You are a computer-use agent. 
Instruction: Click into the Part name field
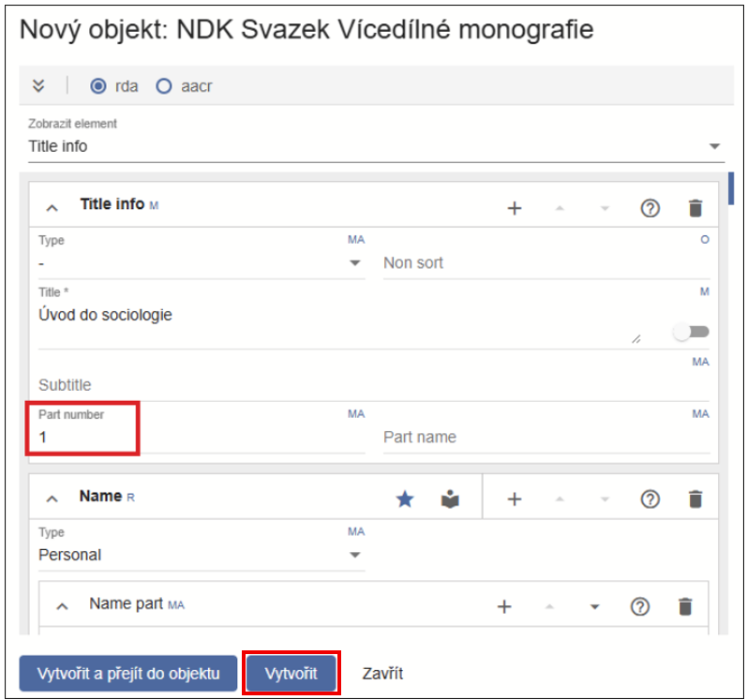coord(545,438)
